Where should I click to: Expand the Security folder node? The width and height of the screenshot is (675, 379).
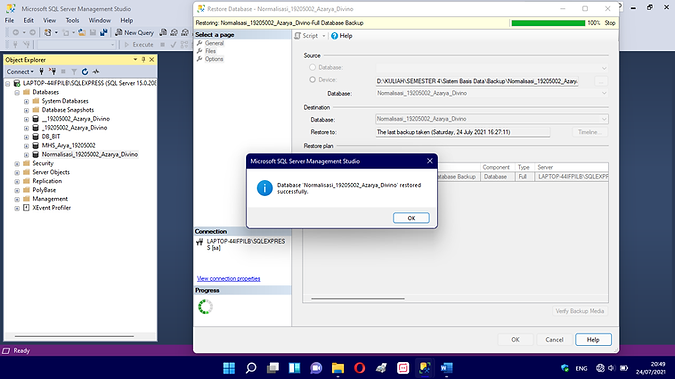17,163
